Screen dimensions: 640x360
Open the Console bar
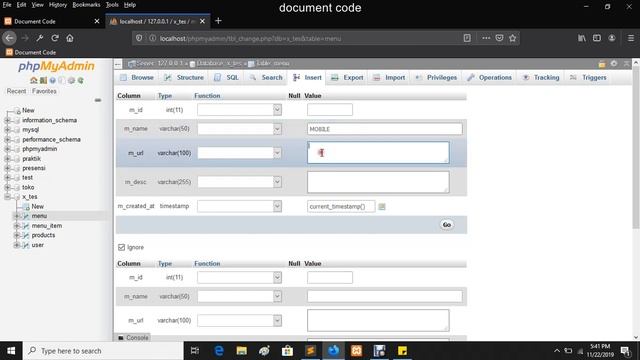[x=133, y=338]
